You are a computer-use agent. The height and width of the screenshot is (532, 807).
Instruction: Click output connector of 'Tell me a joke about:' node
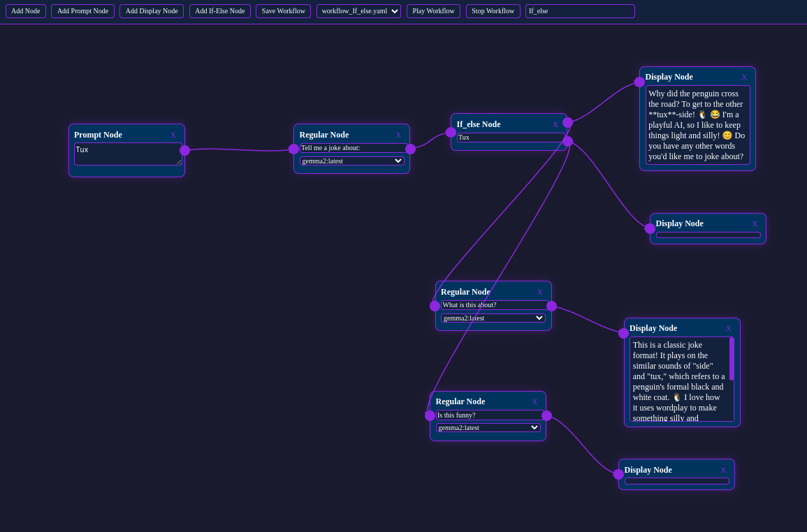410,149
